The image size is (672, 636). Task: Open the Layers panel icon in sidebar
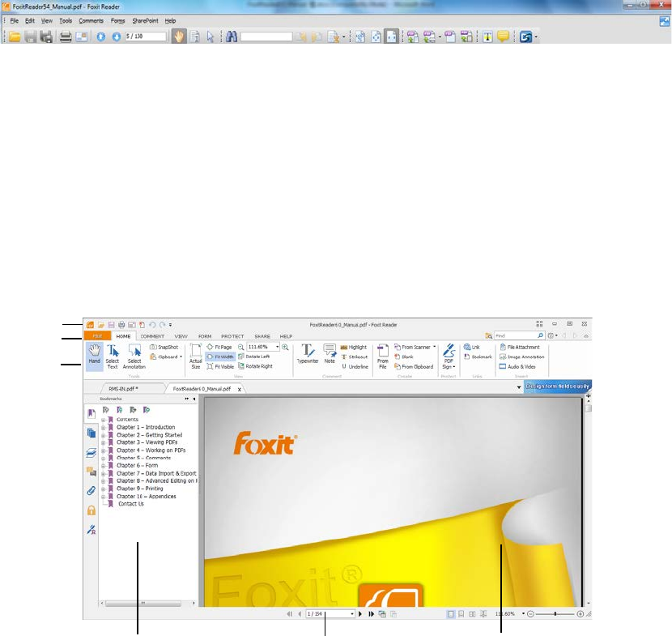(x=91, y=452)
